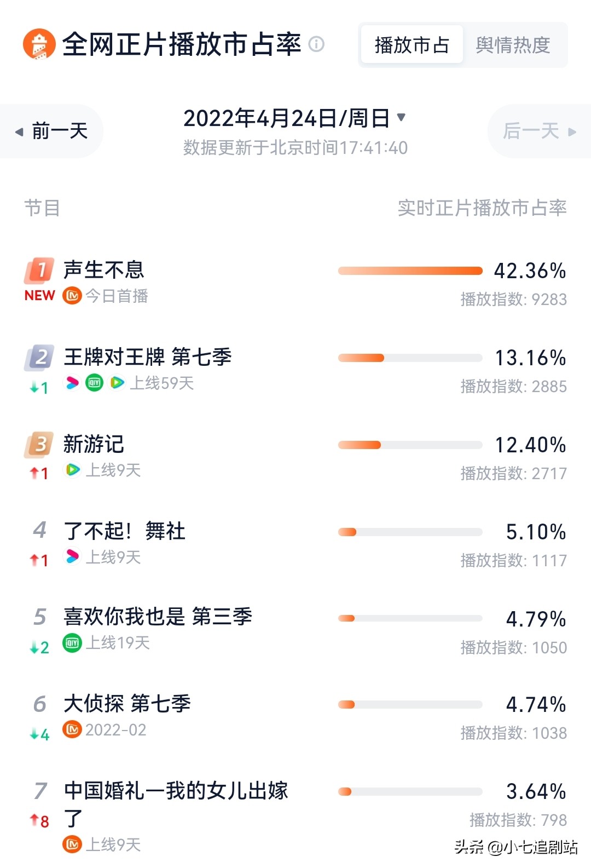Tap Tencent Video icon under 新游记
This screenshot has width=591, height=868.
click(72, 470)
